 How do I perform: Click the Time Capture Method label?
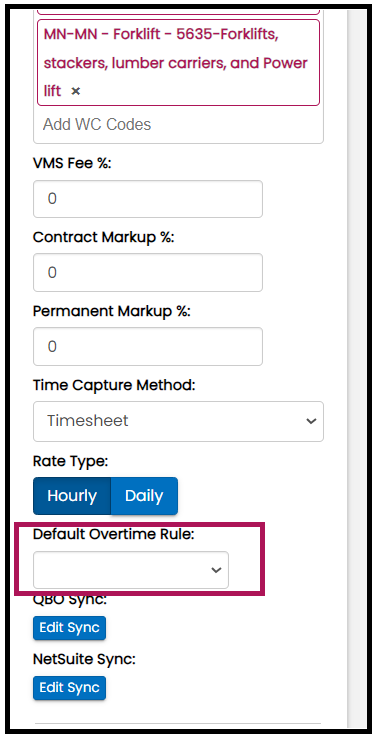coord(114,385)
